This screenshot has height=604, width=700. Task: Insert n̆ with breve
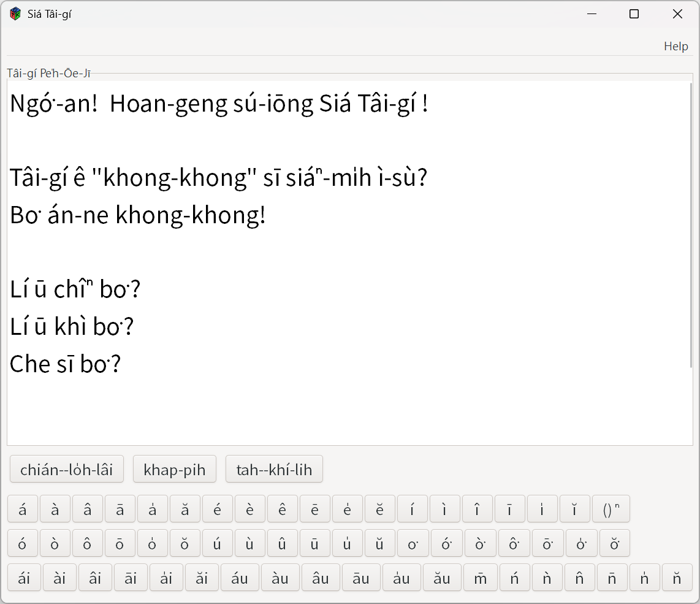tap(677, 578)
